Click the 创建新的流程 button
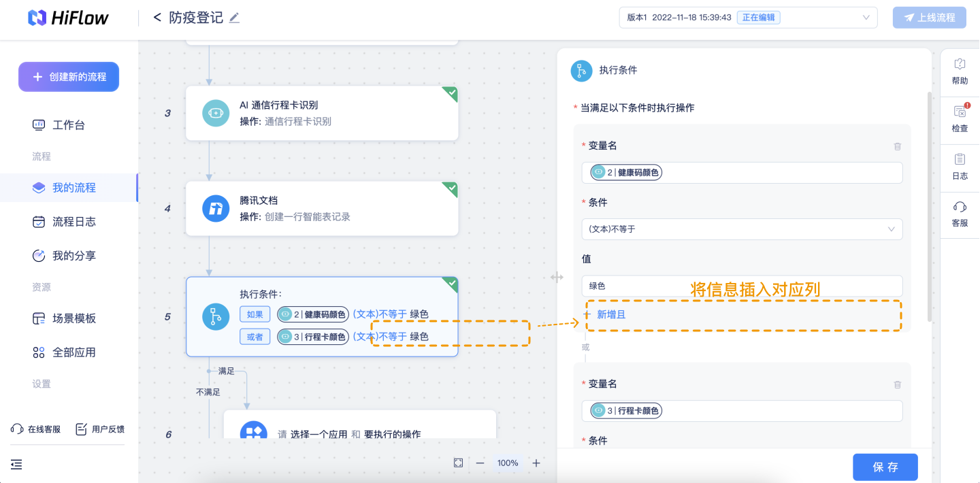This screenshot has height=483, width=980. coord(69,77)
